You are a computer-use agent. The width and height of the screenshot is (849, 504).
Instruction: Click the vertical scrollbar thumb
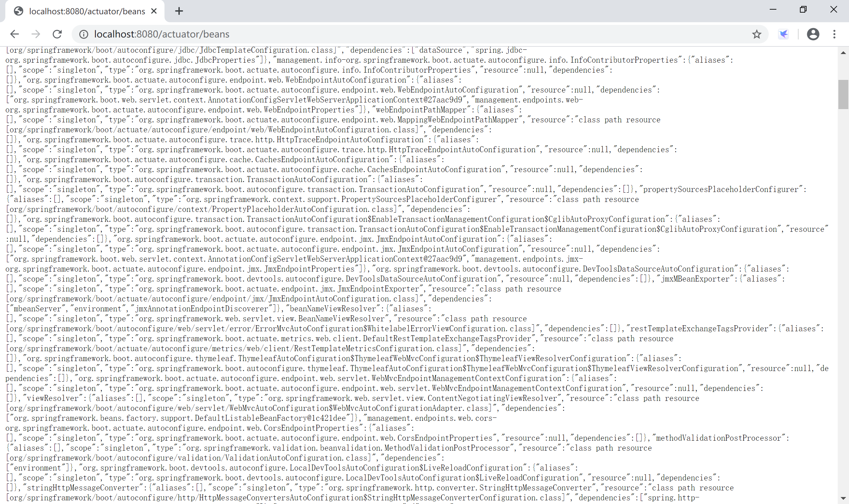point(843,94)
